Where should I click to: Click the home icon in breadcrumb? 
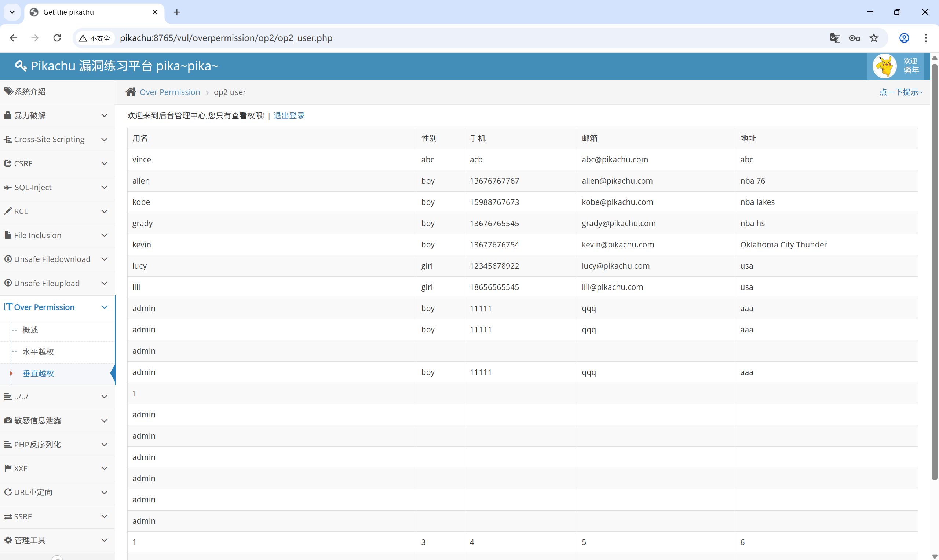[x=131, y=92]
